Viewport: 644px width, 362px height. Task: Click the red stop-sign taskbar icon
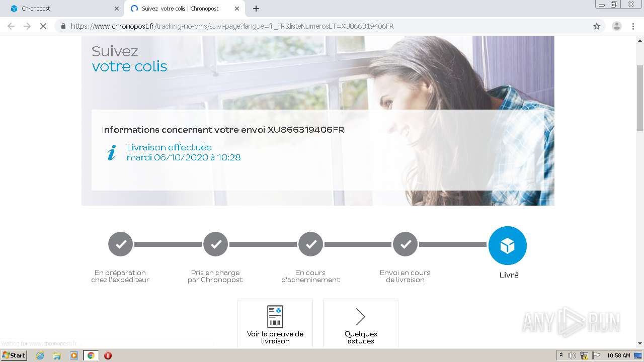pos(108,355)
